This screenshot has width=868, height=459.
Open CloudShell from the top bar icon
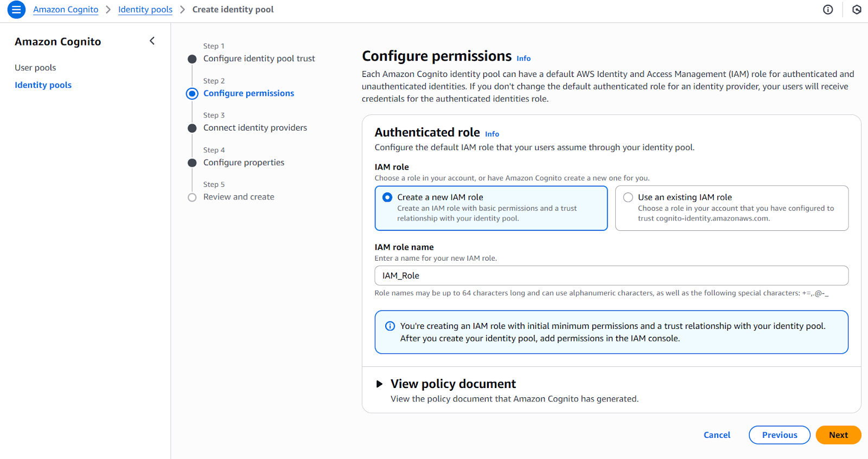(857, 10)
